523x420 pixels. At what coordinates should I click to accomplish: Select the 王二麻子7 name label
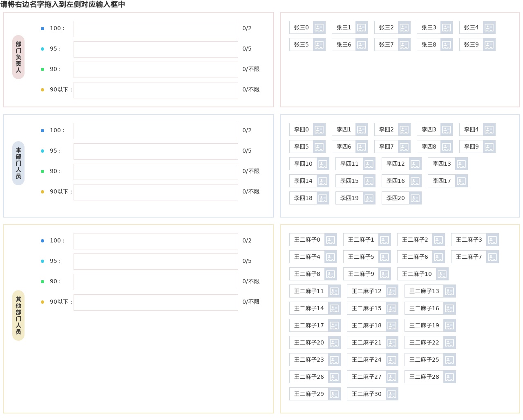469,257
